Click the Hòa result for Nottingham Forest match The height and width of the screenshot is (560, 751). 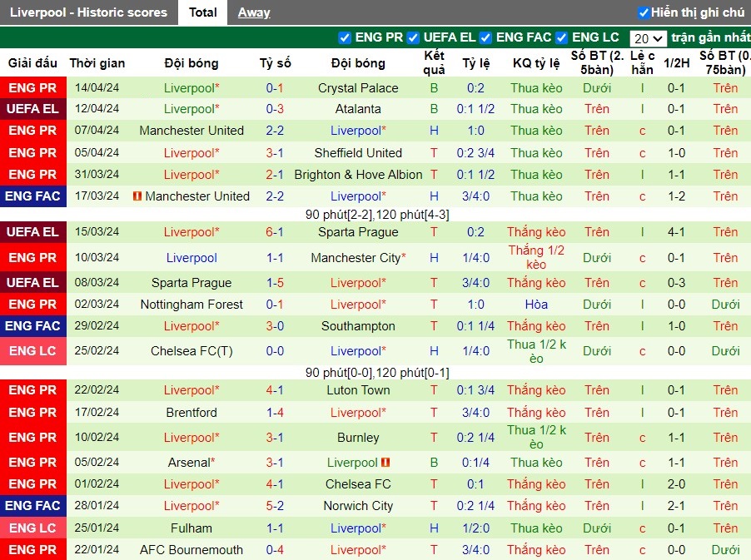pyautogui.click(x=536, y=305)
